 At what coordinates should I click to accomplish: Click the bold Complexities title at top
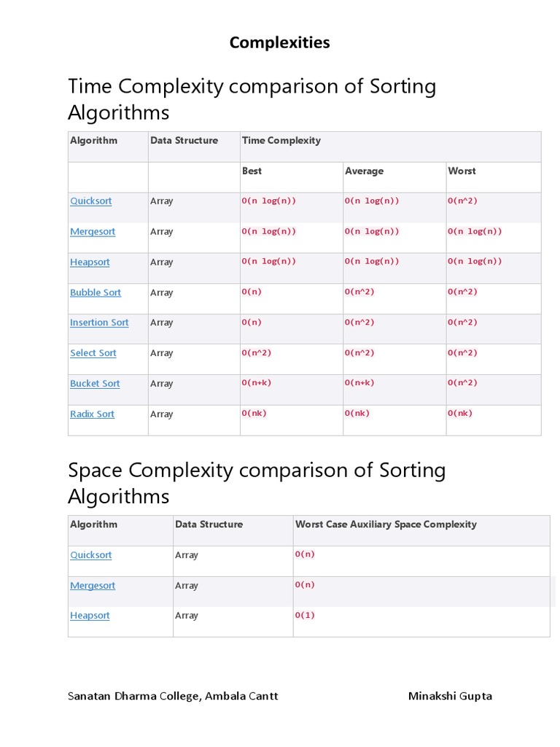click(x=279, y=43)
